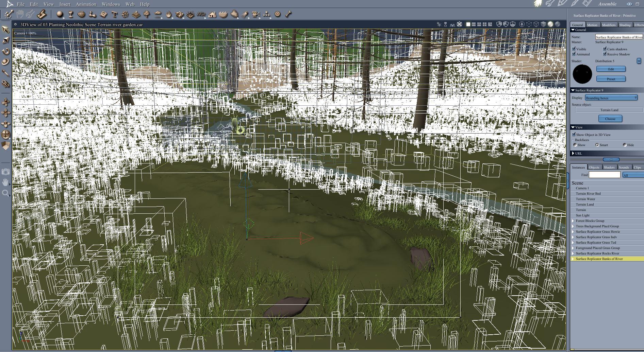The image size is (644, 352).
Task: Toggle the Visible checkbox
Action: (574, 49)
